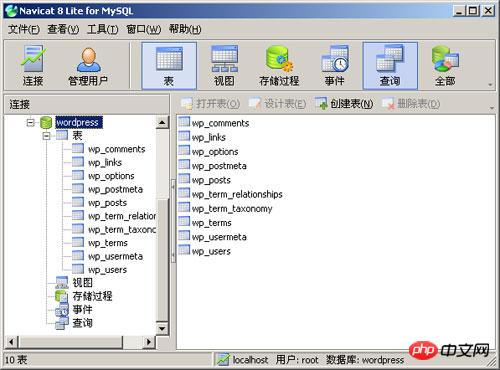Open the 查看(V) menu

coord(63,29)
